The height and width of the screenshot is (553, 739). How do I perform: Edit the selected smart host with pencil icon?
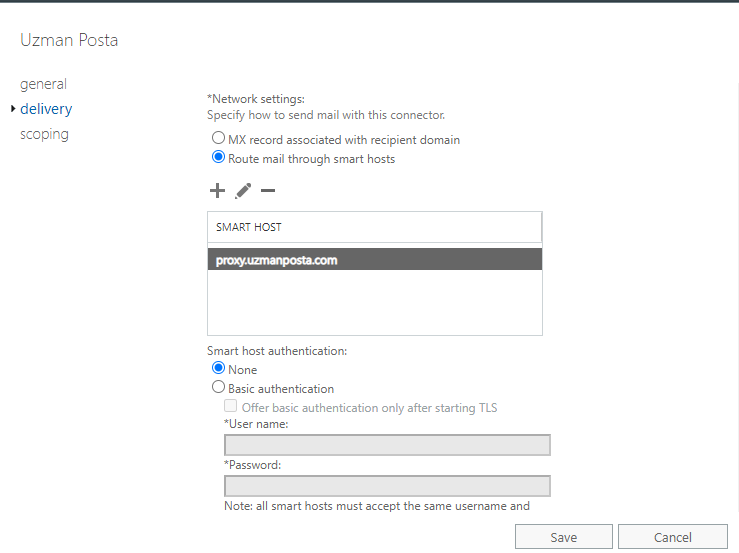click(243, 191)
